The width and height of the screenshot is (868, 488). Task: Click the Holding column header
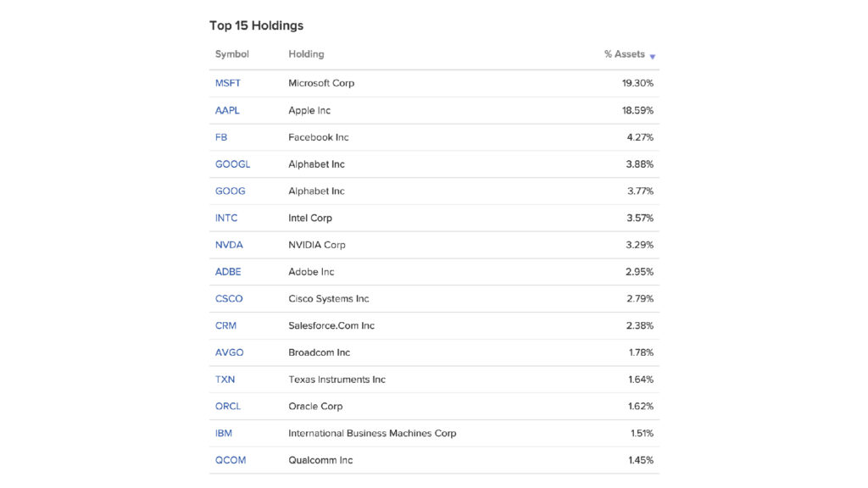[306, 54]
